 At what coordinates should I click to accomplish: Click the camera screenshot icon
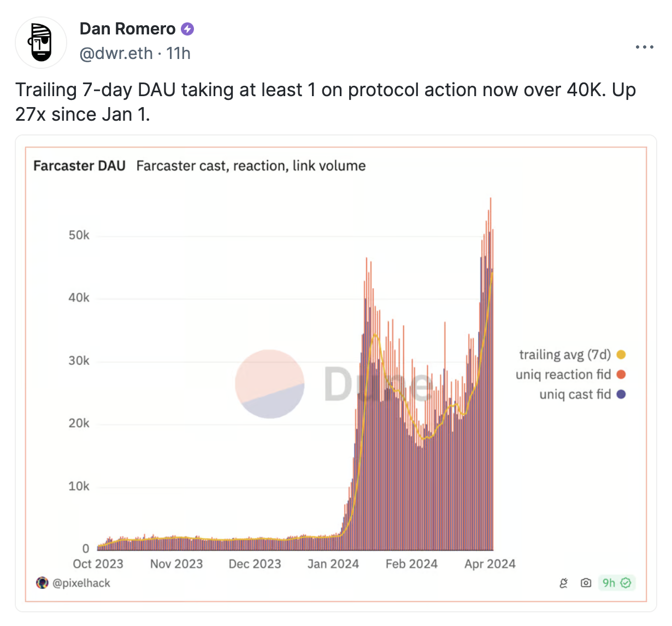[x=586, y=583]
